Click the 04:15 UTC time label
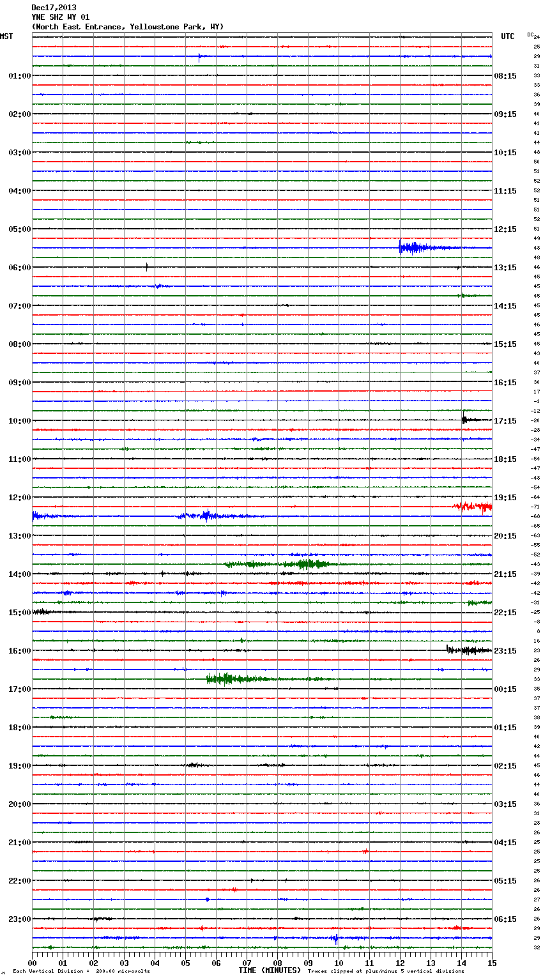Screen dimensions: 543x980 click(x=505, y=843)
